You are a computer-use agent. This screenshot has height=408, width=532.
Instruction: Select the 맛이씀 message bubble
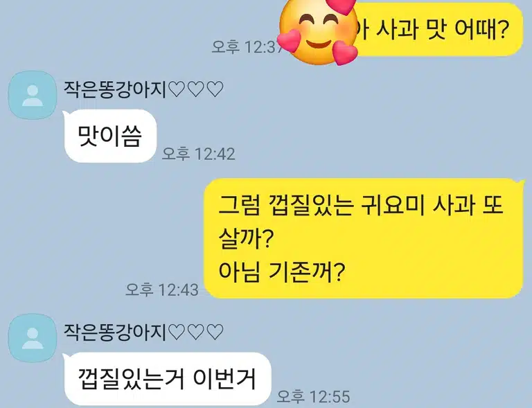tap(110, 136)
